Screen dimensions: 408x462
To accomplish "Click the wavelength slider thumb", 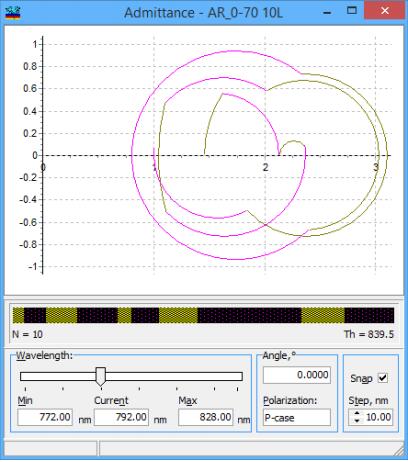I will pyautogui.click(x=101, y=377).
